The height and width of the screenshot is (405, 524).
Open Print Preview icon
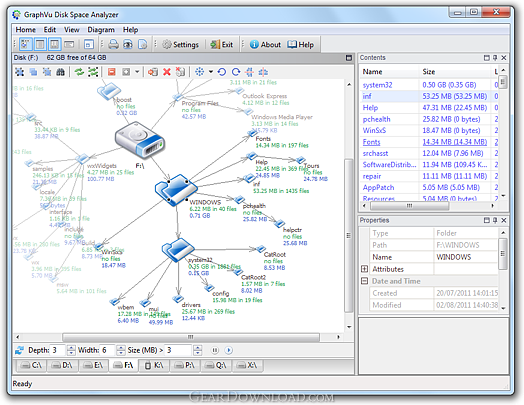click(128, 44)
